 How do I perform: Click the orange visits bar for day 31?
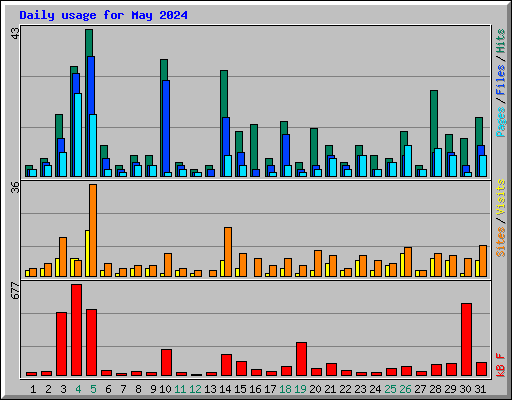tap(483, 261)
